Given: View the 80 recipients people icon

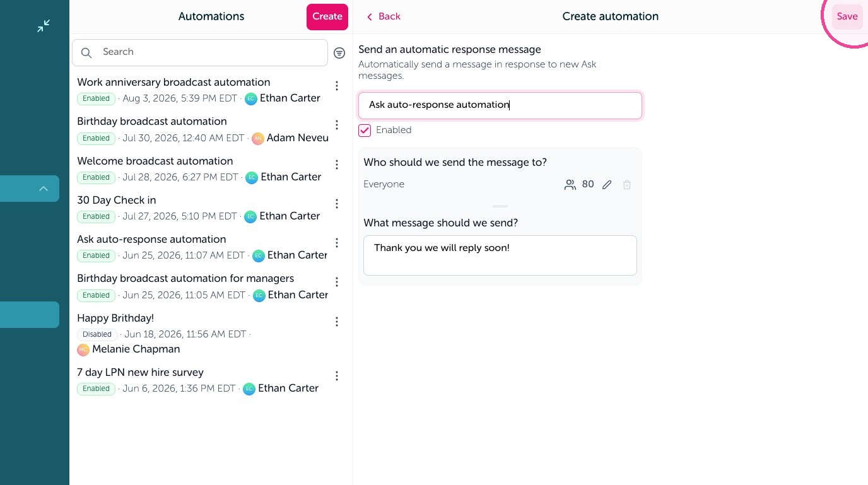Looking at the screenshot, I should click(x=570, y=185).
